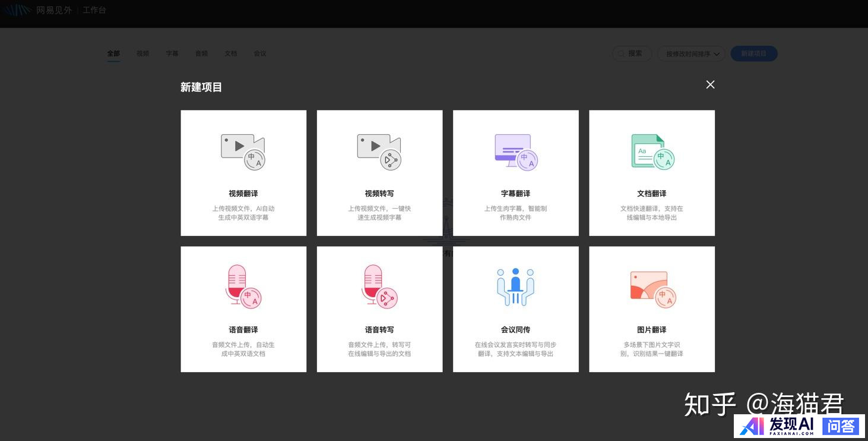868x441 pixels.
Task: Go to the 音频 tab
Action: [201, 53]
